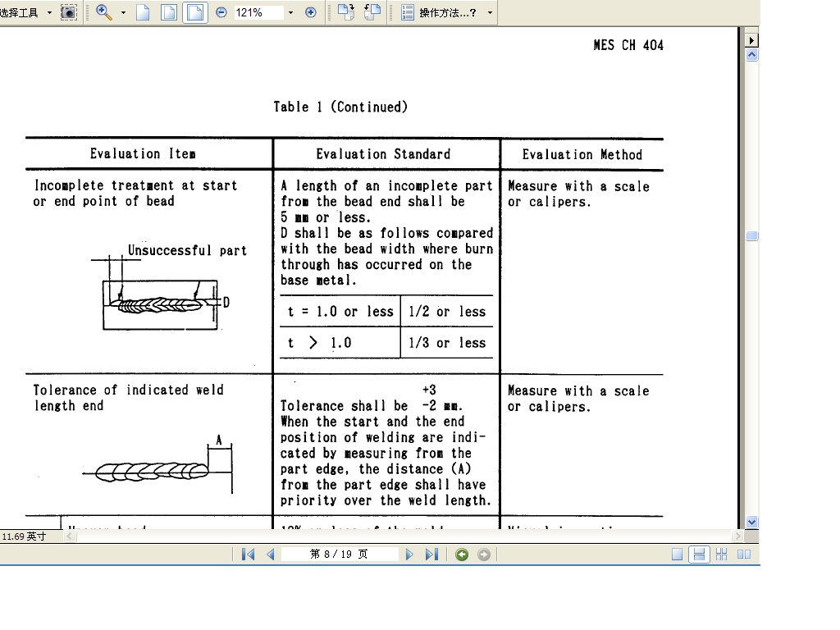
Task: Click the fit page icon
Action: click(169, 12)
